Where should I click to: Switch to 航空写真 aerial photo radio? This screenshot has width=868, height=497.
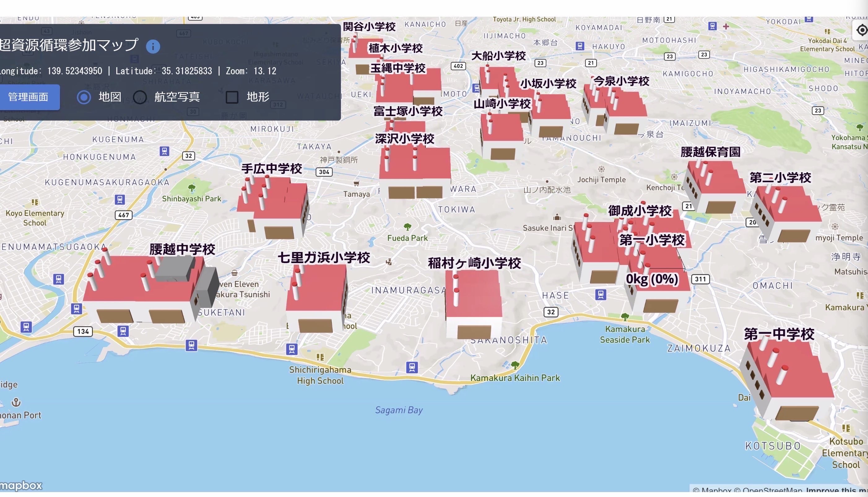coord(140,97)
